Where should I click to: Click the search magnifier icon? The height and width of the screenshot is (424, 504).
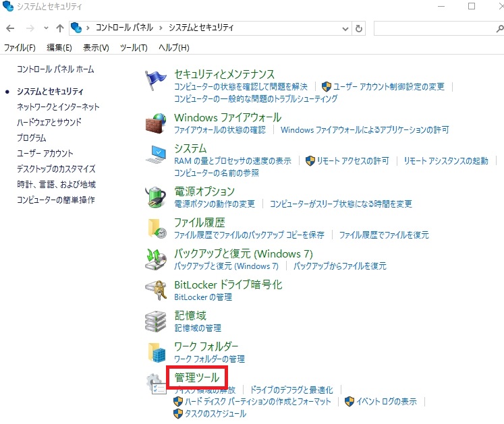pos(499,28)
